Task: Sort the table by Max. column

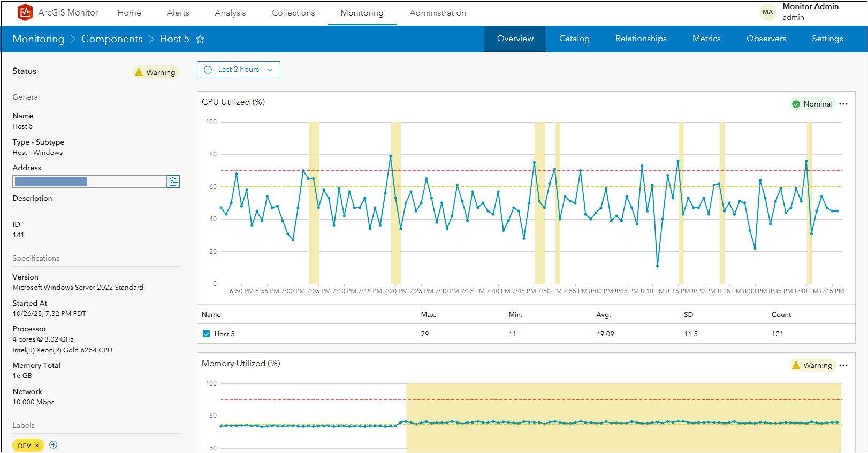Action: [428, 315]
